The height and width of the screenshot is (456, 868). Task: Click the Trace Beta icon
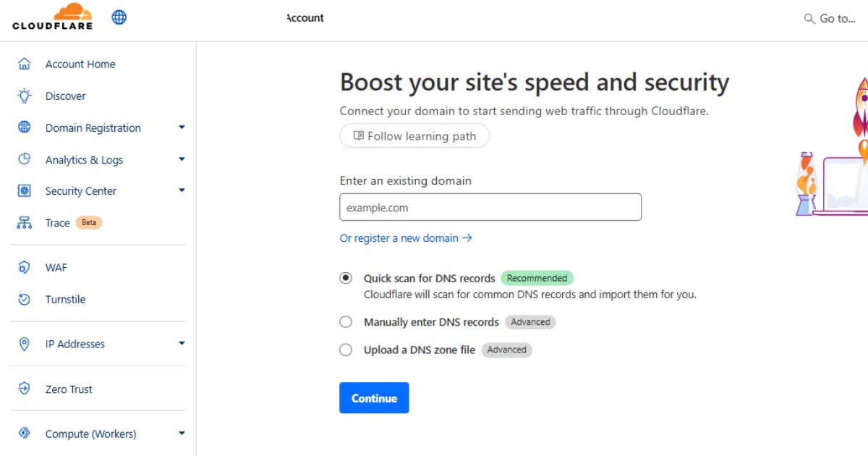click(x=25, y=222)
